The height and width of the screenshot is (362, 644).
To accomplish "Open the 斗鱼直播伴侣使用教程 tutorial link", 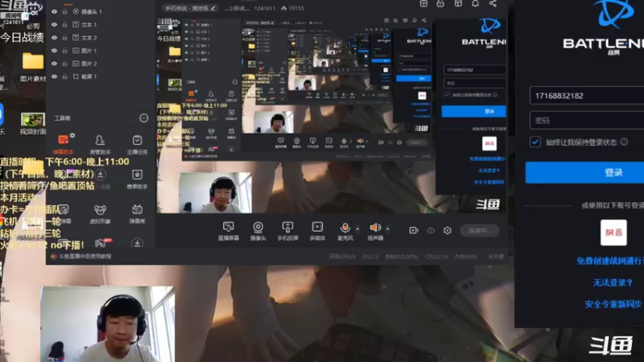I will 85,257.
